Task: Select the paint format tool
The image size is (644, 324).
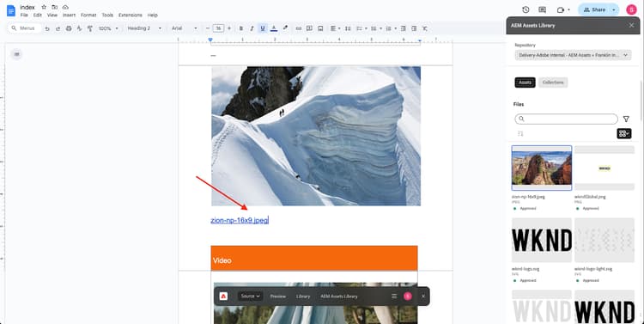Action: (90, 28)
